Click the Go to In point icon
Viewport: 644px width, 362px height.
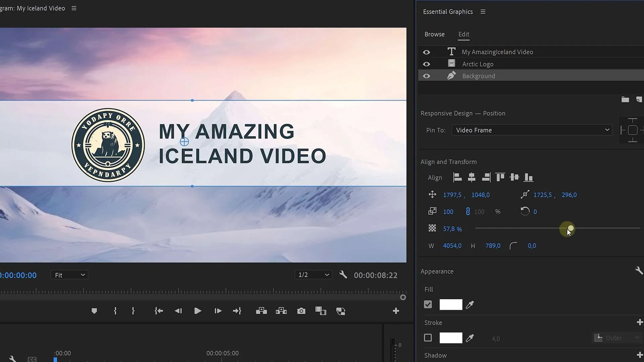(x=159, y=311)
